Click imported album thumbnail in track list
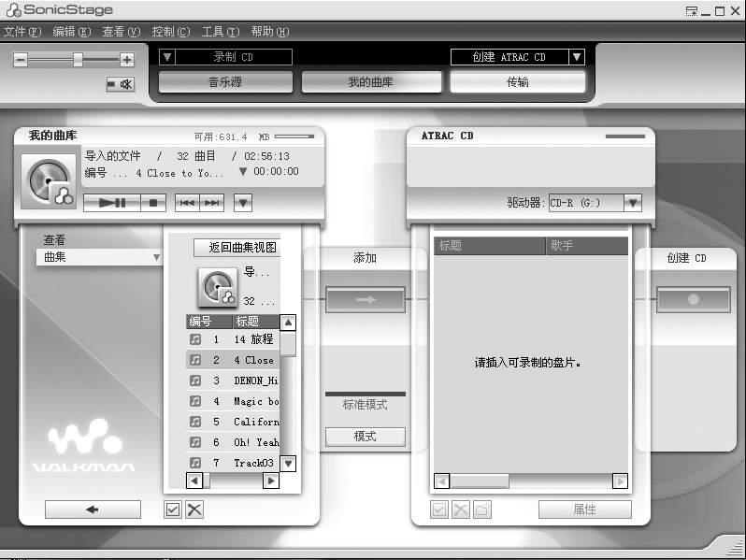The image size is (746, 560). 218,287
